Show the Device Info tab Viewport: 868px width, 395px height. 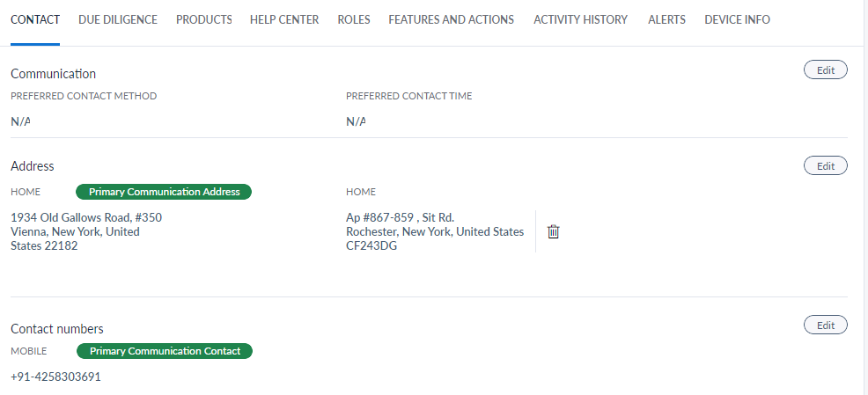737,19
